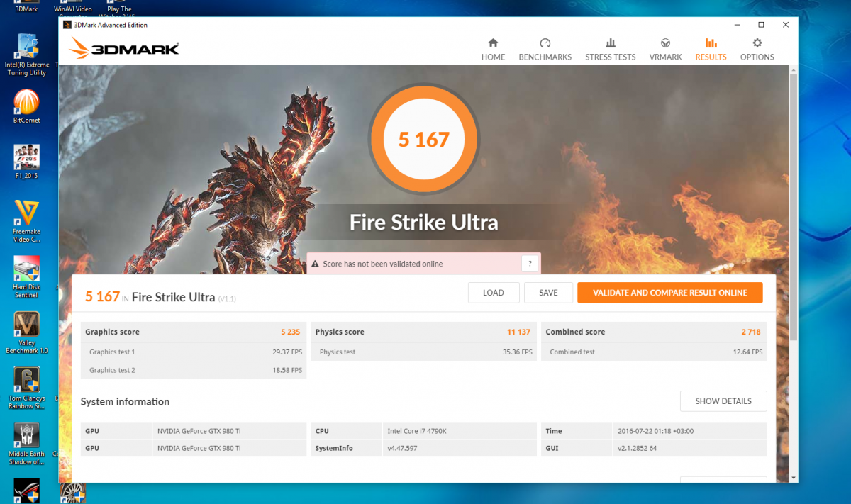Open the HOME tab in 3DMark

coord(493,49)
